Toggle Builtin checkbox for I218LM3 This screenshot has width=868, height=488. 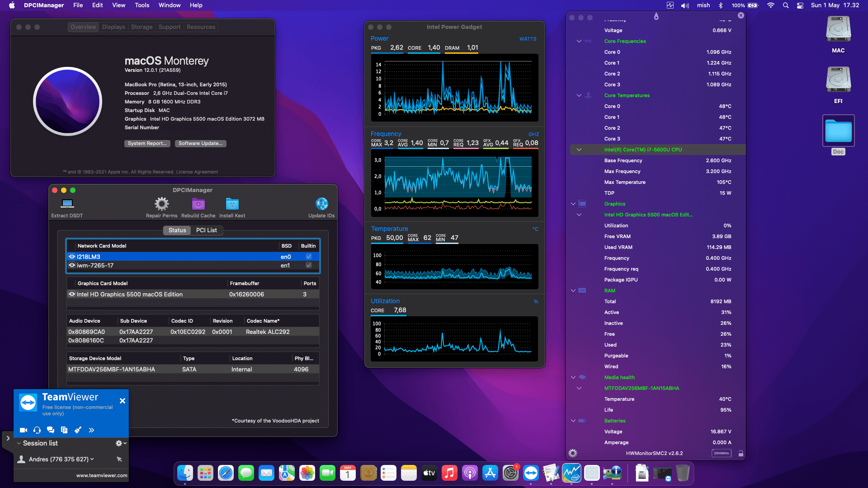tap(309, 257)
